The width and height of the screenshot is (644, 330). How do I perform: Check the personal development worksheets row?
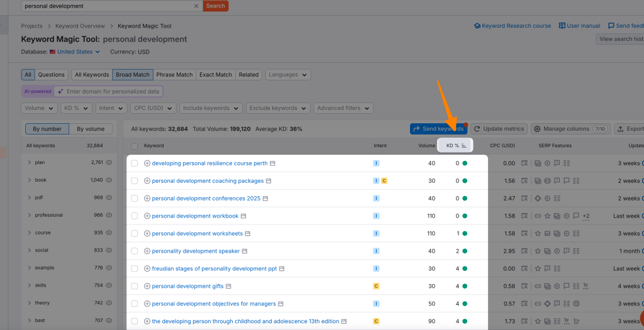point(135,234)
